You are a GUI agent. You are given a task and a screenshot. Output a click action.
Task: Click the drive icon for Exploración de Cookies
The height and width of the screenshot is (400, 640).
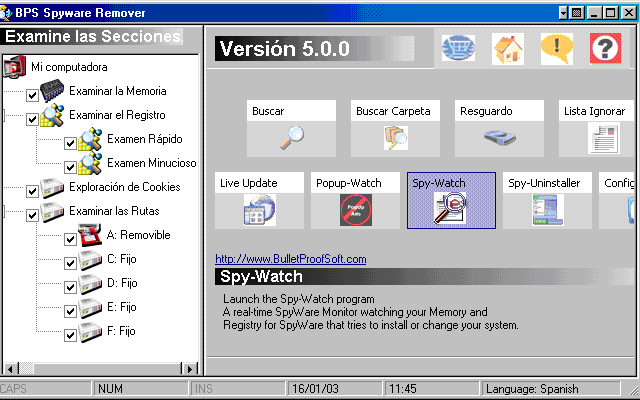pos(52,187)
